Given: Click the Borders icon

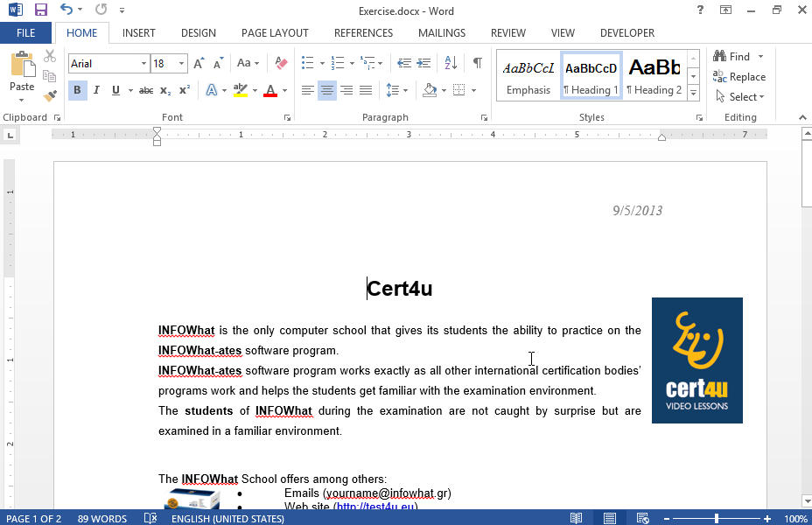Looking at the screenshot, I should 458,91.
